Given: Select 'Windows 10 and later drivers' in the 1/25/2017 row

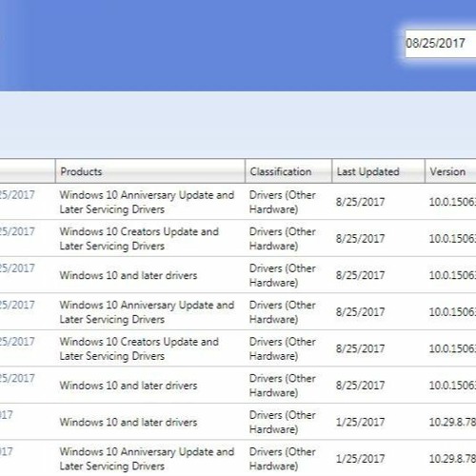Looking at the screenshot, I should coord(129,422).
